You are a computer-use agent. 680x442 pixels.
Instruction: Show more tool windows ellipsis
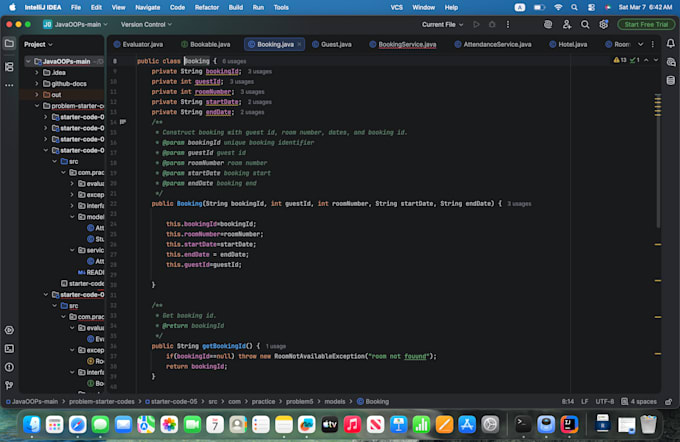(9, 85)
